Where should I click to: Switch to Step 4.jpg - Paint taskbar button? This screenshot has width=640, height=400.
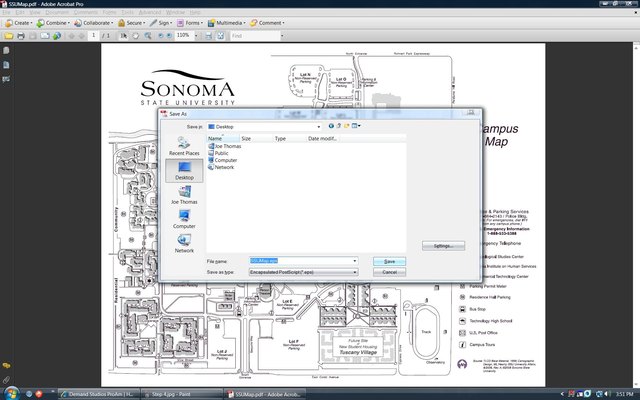click(x=182, y=394)
